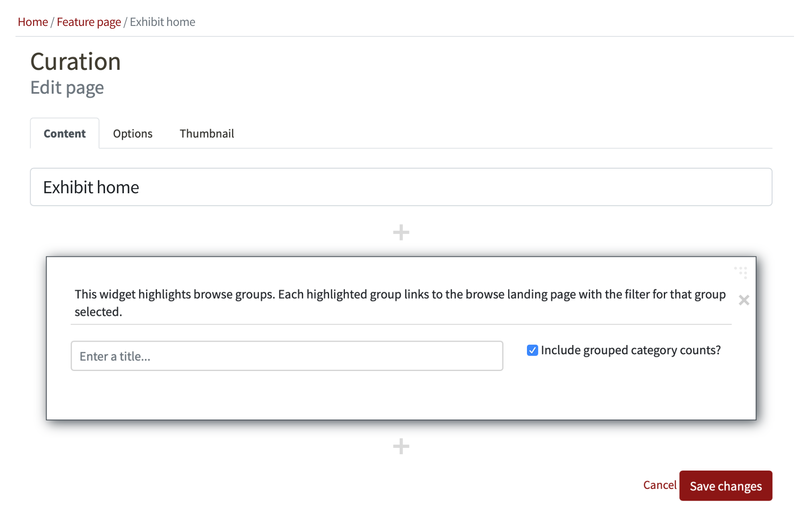Click the Edit page subheading
The width and height of the screenshot is (812, 522).
coord(67,88)
